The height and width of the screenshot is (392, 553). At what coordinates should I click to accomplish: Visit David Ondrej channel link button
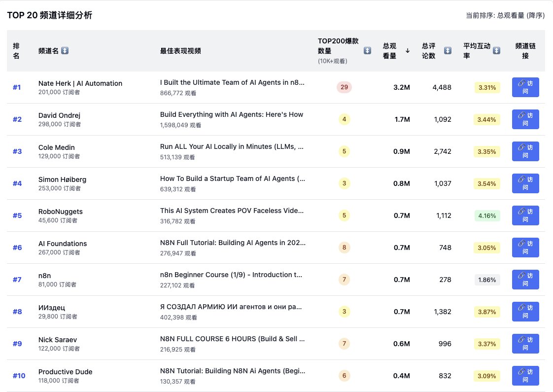[x=525, y=119]
